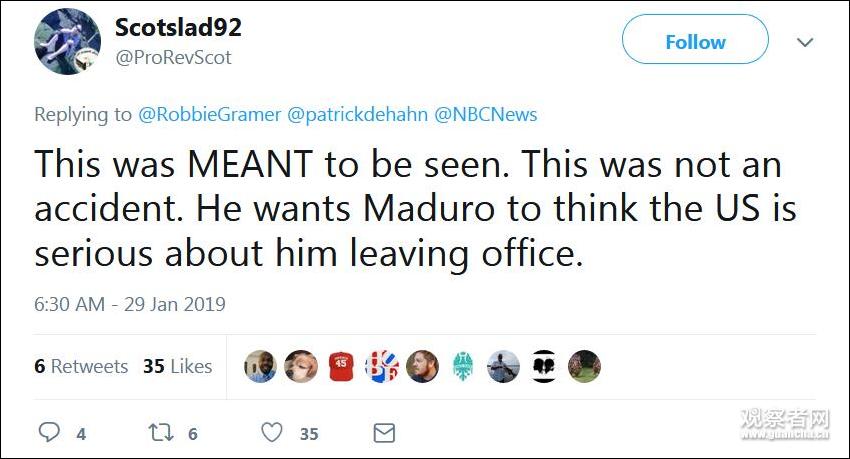
Task: Click the reply speech bubble icon
Action: 49,432
